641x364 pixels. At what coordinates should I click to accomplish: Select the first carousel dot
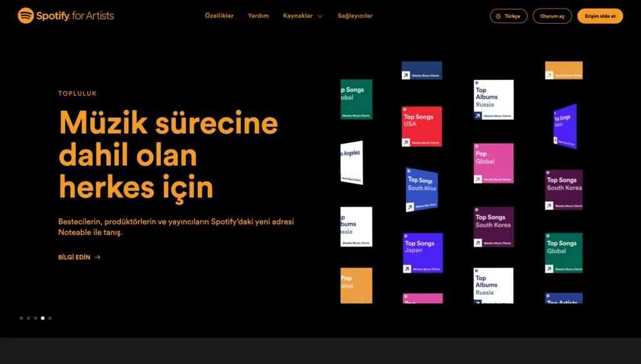(x=21, y=318)
